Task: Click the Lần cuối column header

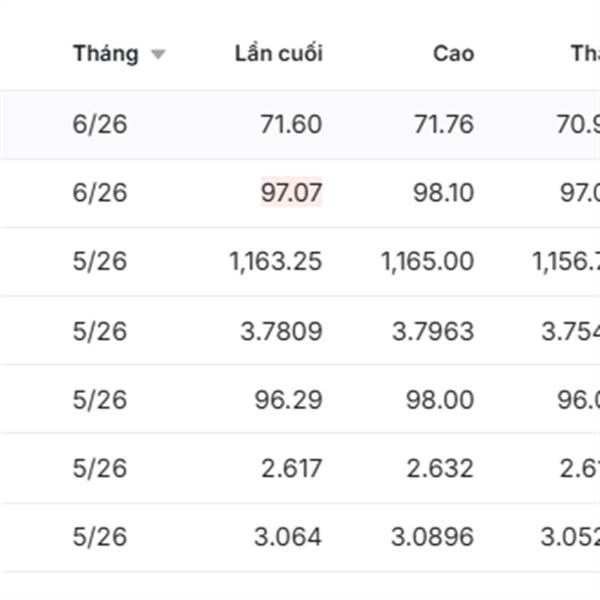Action: tap(278, 54)
